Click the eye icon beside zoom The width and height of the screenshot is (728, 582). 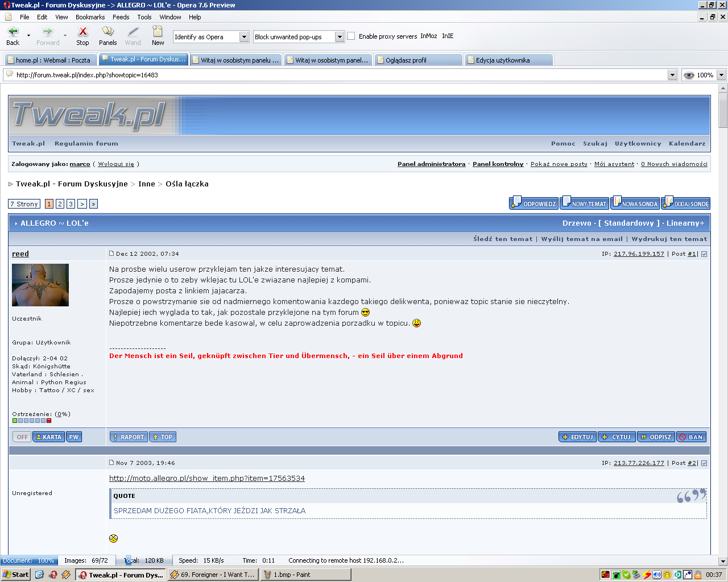(688, 75)
